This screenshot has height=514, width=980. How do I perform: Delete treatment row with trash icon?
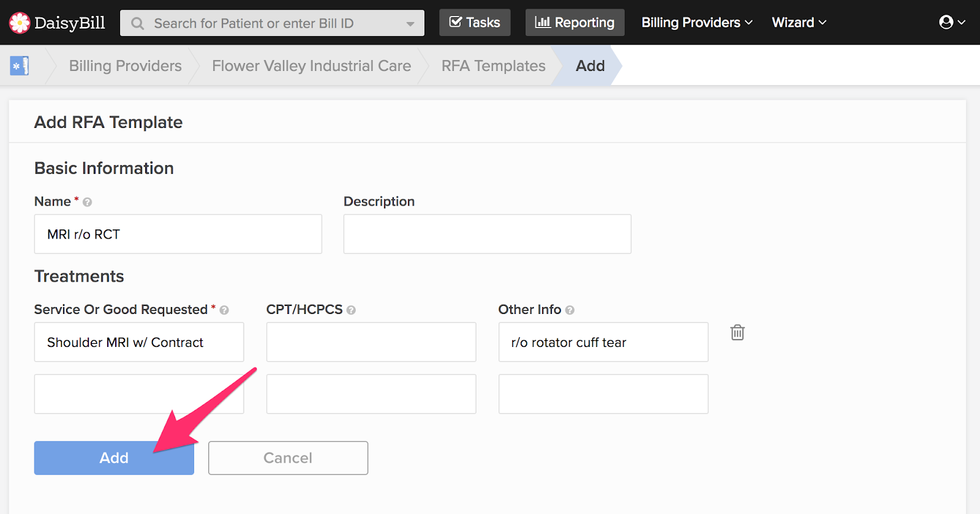click(737, 332)
